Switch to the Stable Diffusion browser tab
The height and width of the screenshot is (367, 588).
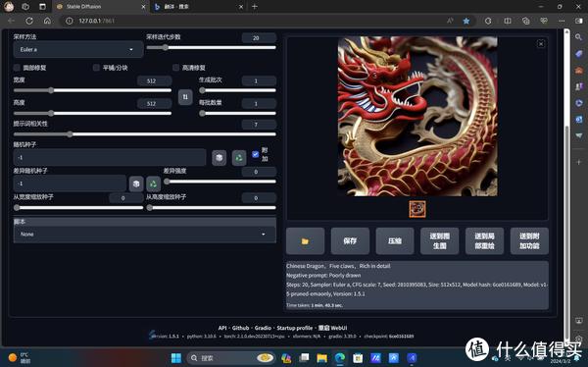99,7
